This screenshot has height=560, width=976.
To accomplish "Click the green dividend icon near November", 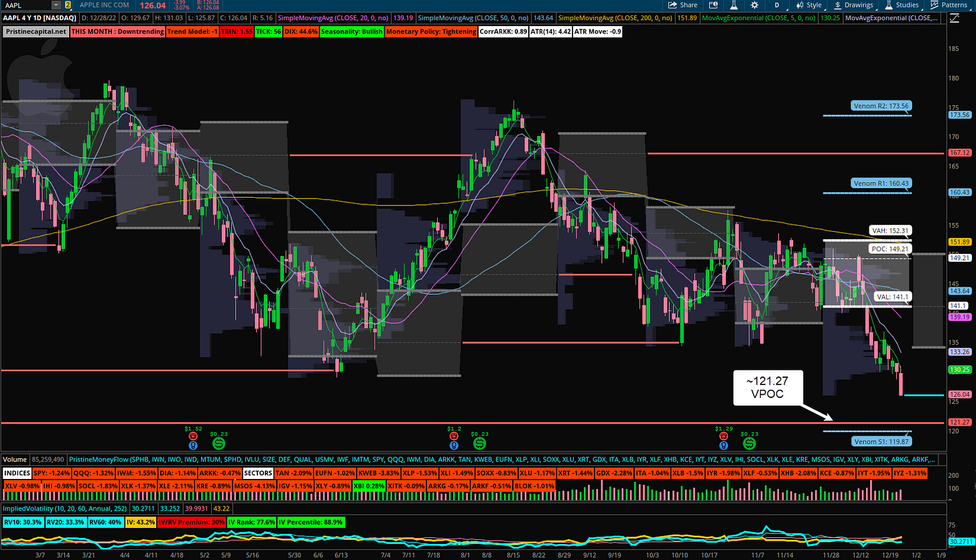I will pyautogui.click(x=749, y=443).
